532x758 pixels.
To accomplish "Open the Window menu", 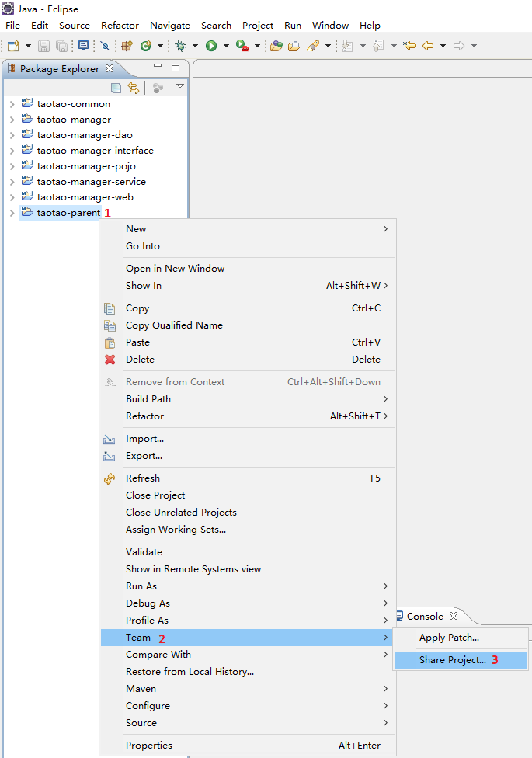I will coord(330,25).
